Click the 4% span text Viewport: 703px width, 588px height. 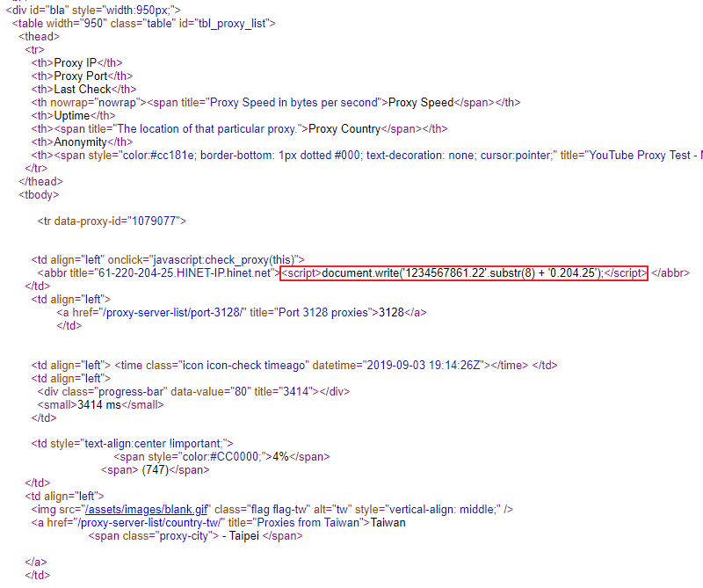[280, 457]
